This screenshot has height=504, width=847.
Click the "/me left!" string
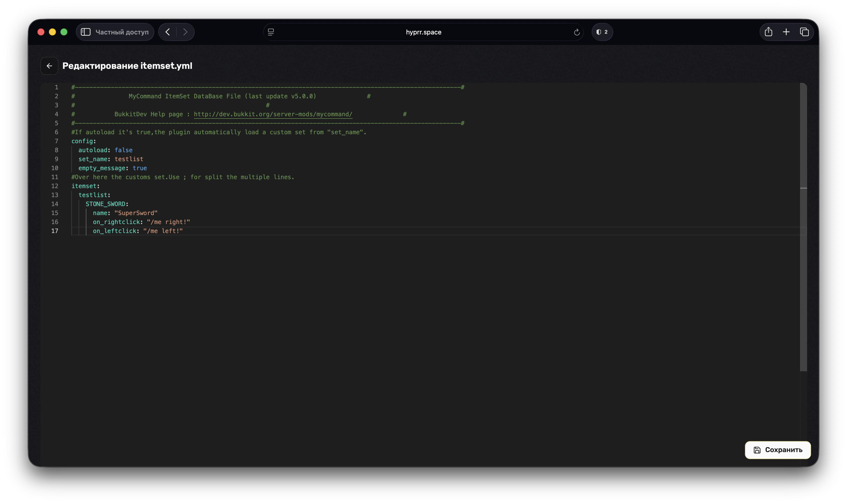click(163, 231)
